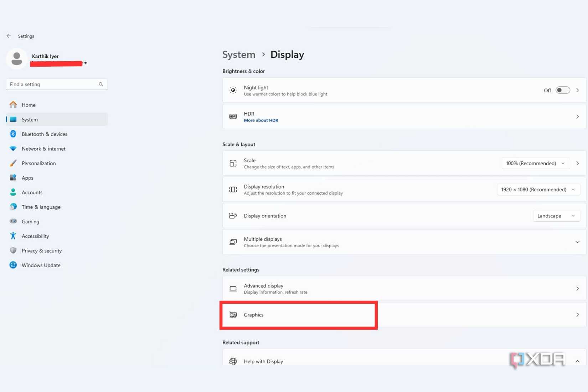Click the Personalization brush icon
This screenshot has width=588, height=392.
click(x=13, y=163)
